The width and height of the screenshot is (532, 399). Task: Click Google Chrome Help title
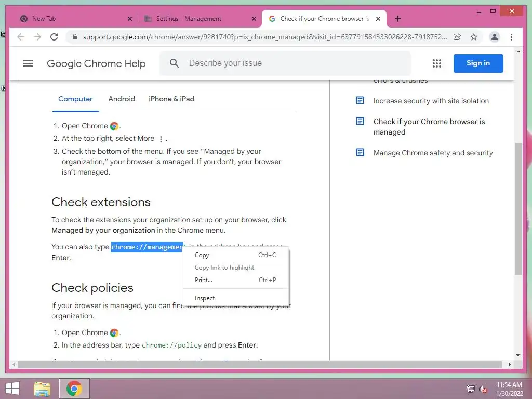coord(96,63)
